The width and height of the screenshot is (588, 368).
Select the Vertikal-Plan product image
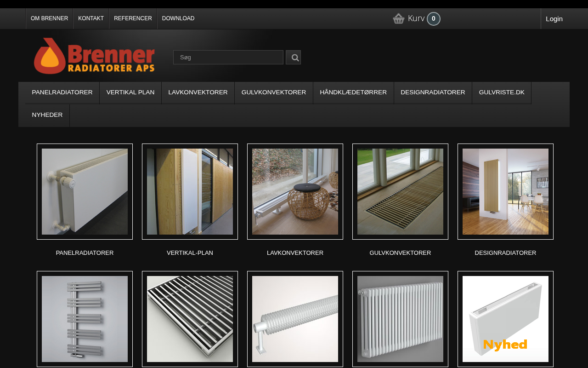coord(190,191)
